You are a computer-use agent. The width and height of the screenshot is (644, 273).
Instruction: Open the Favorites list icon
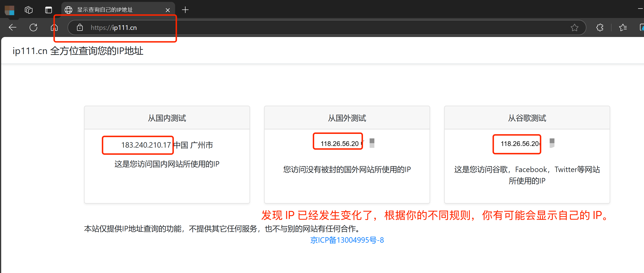pos(623,27)
